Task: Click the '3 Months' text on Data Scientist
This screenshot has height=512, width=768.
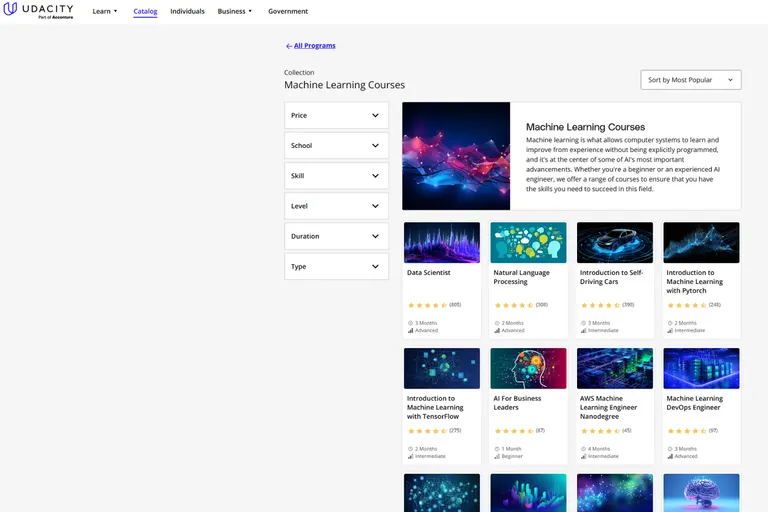Action: [426, 323]
